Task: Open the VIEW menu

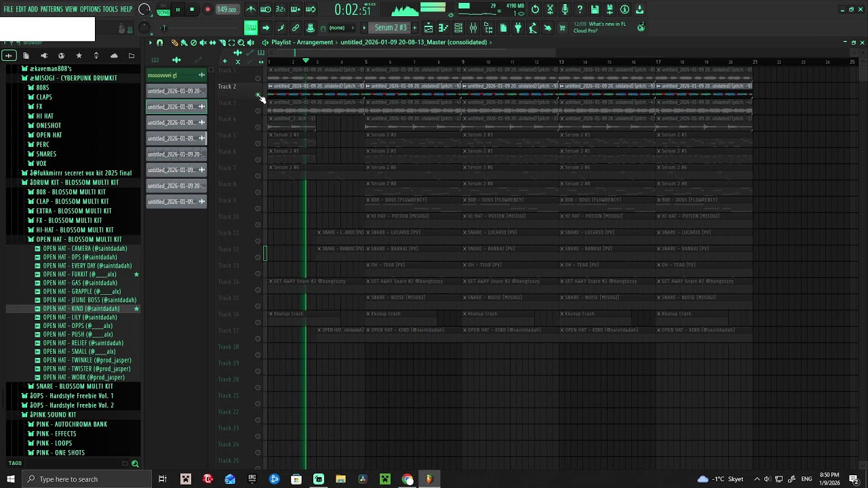Action: tap(71, 9)
